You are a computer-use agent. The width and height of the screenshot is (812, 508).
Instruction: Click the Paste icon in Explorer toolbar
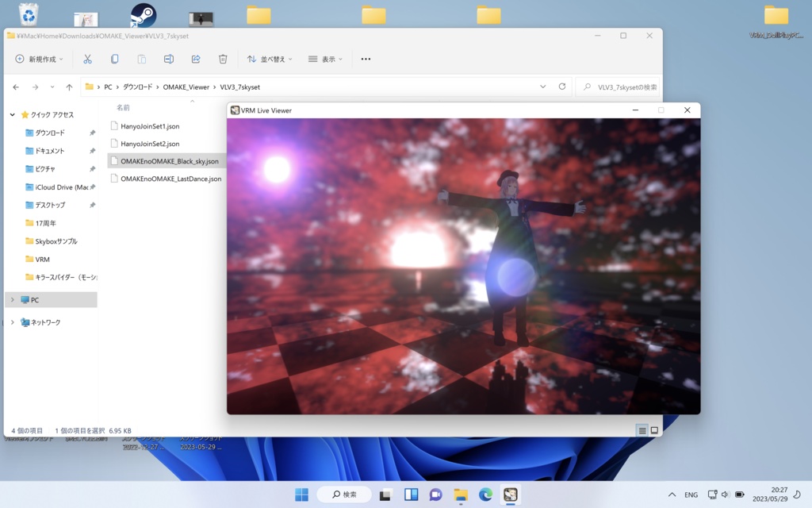point(141,59)
